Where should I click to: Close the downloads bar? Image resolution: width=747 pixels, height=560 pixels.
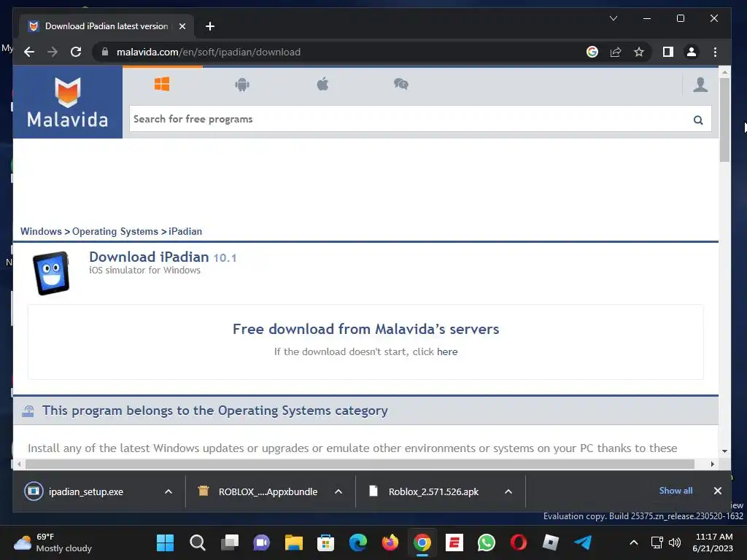(x=718, y=491)
